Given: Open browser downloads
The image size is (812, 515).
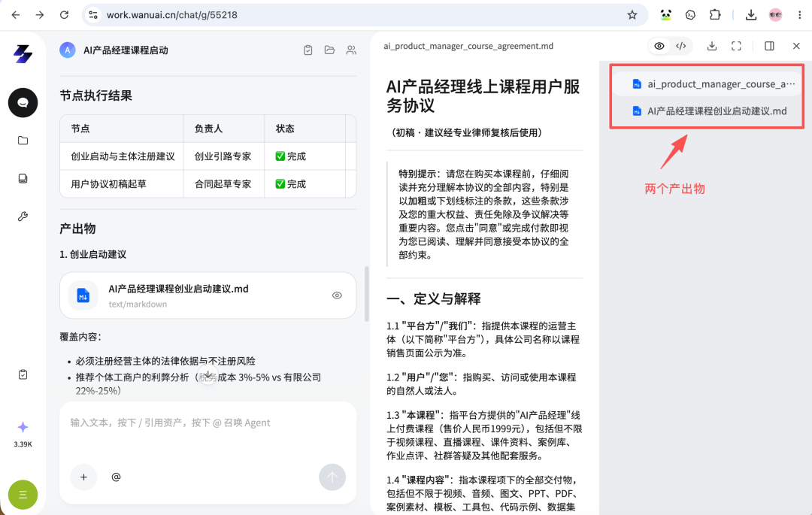Looking at the screenshot, I should (x=751, y=15).
